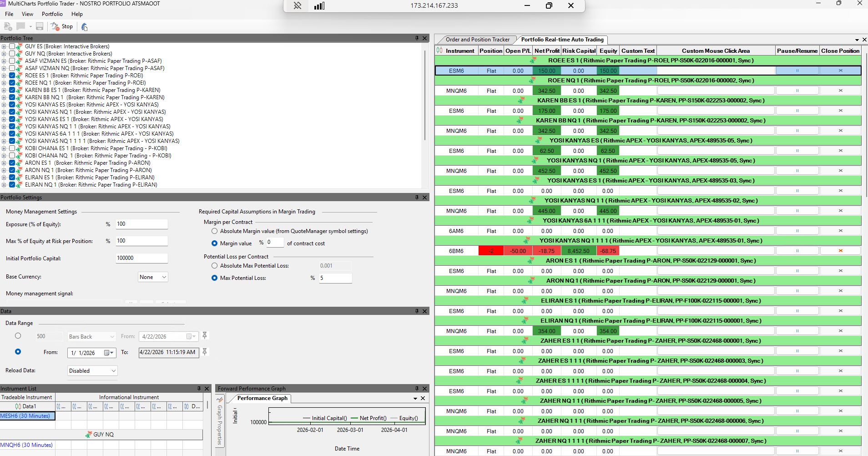Click the Add strategy toolbar icon
The height and width of the screenshot is (456, 868).
click(x=8, y=26)
